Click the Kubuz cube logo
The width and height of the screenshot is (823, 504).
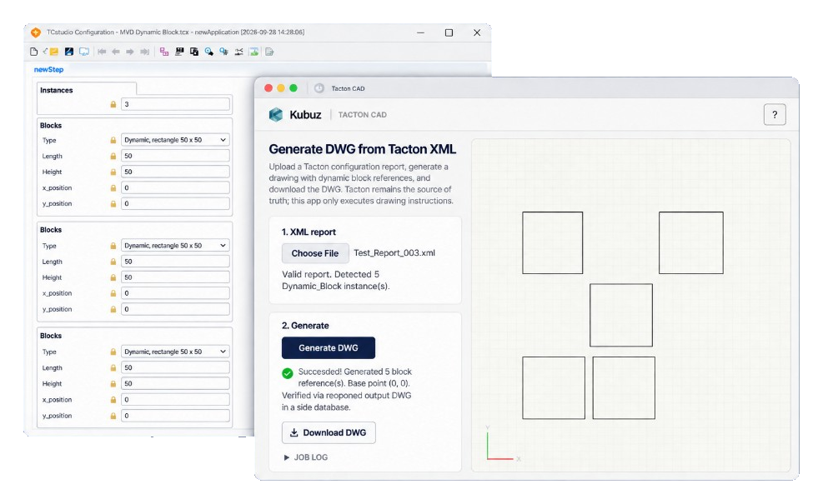click(275, 114)
